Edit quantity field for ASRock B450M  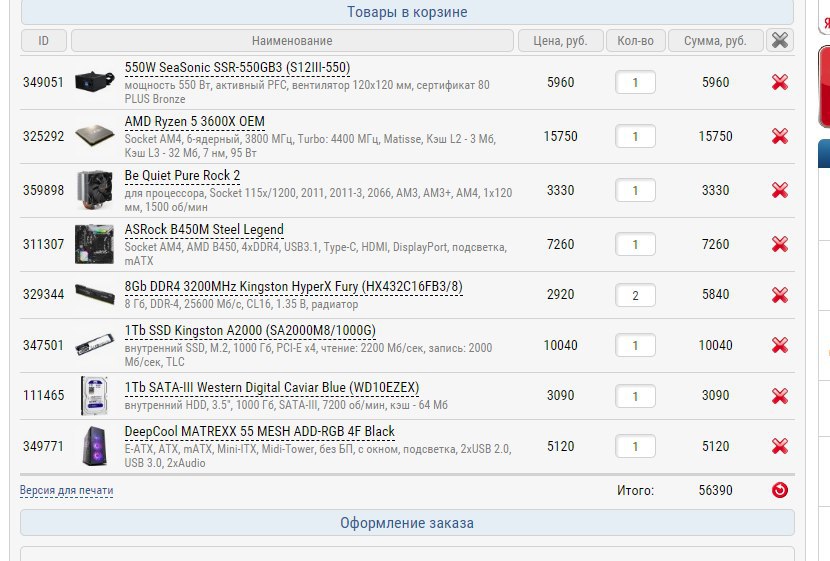click(x=635, y=245)
